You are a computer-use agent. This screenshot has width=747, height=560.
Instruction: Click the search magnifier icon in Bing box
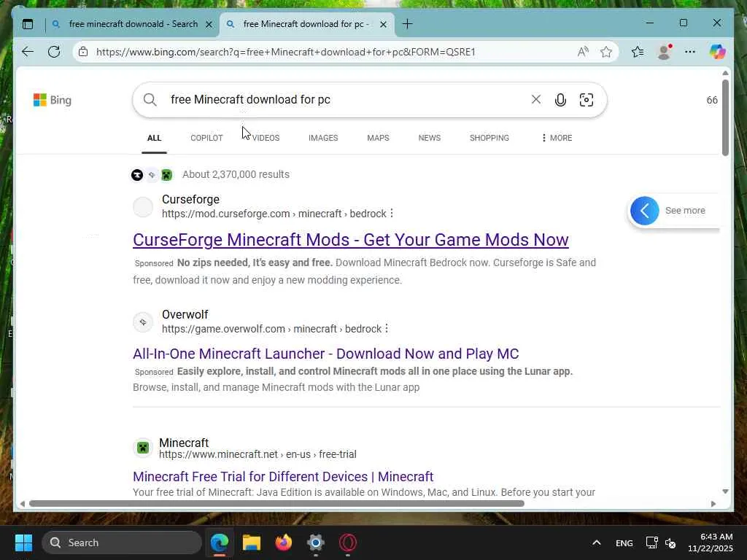[x=150, y=99]
